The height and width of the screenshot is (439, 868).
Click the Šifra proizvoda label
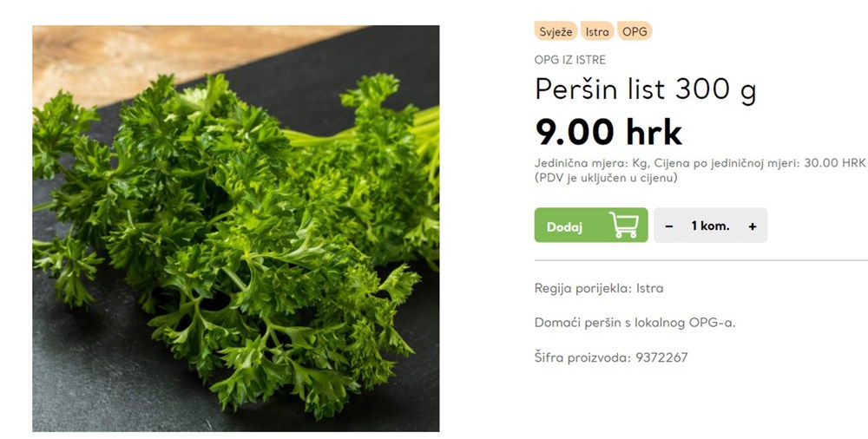tap(582, 357)
